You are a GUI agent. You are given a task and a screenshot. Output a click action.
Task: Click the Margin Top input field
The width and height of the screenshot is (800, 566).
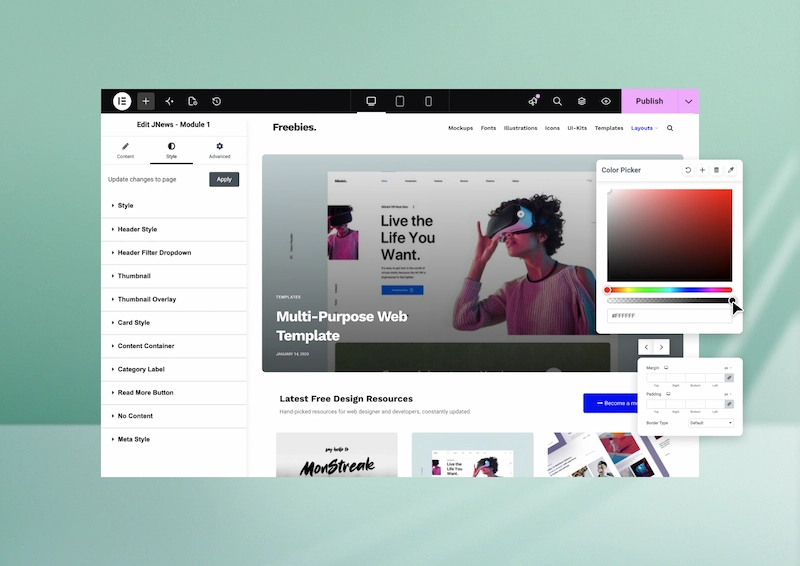pyautogui.click(x=656, y=378)
